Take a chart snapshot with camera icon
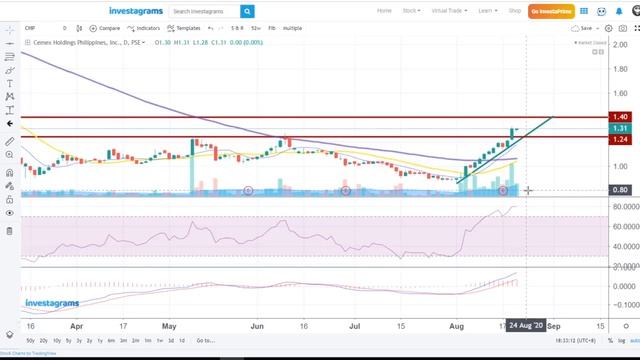 [x=623, y=28]
